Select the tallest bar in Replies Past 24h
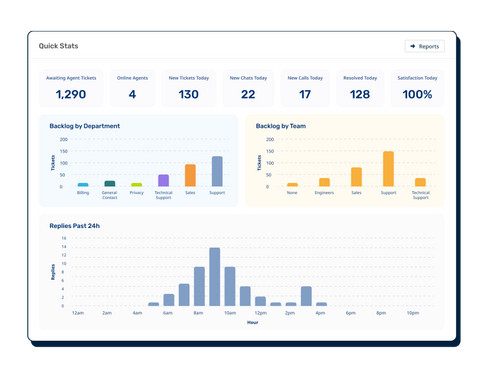Screen dimensions: 488x380 [215, 277]
